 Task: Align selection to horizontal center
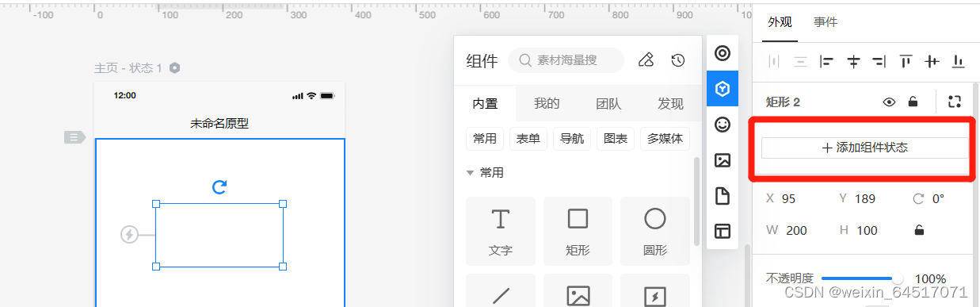853,61
